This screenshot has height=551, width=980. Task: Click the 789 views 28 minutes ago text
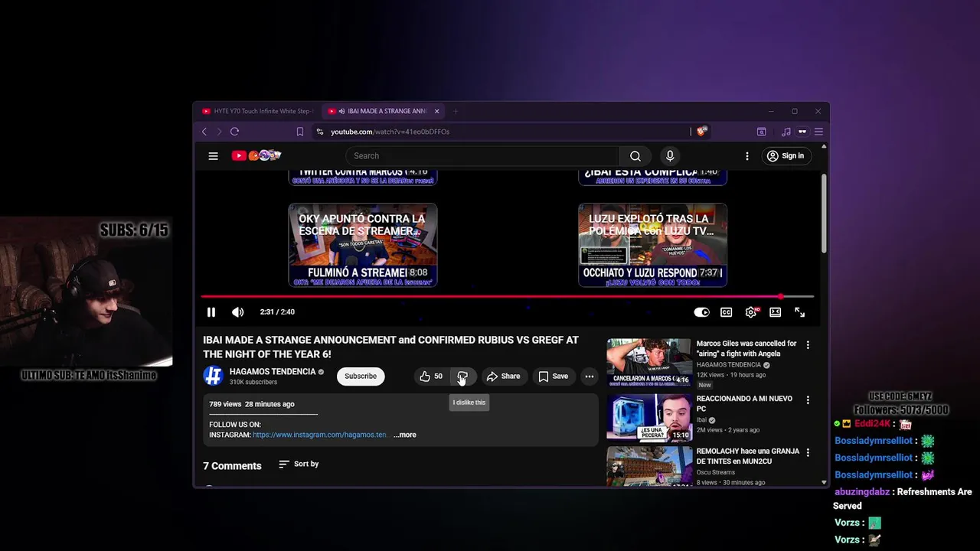tap(252, 404)
